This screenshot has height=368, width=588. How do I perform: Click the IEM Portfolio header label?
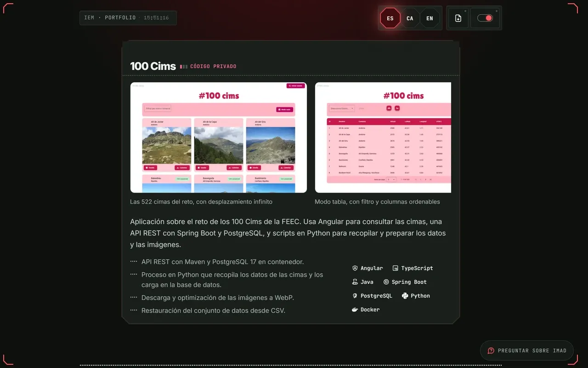[x=110, y=17]
